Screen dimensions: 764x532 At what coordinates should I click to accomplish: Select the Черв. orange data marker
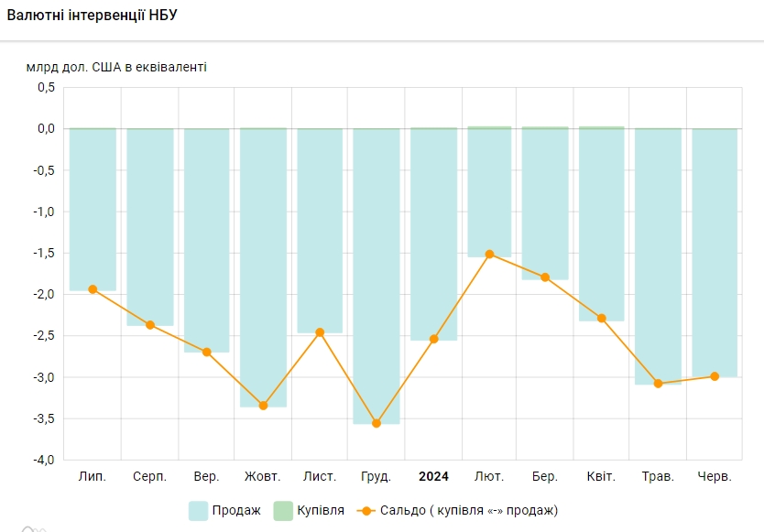click(715, 376)
